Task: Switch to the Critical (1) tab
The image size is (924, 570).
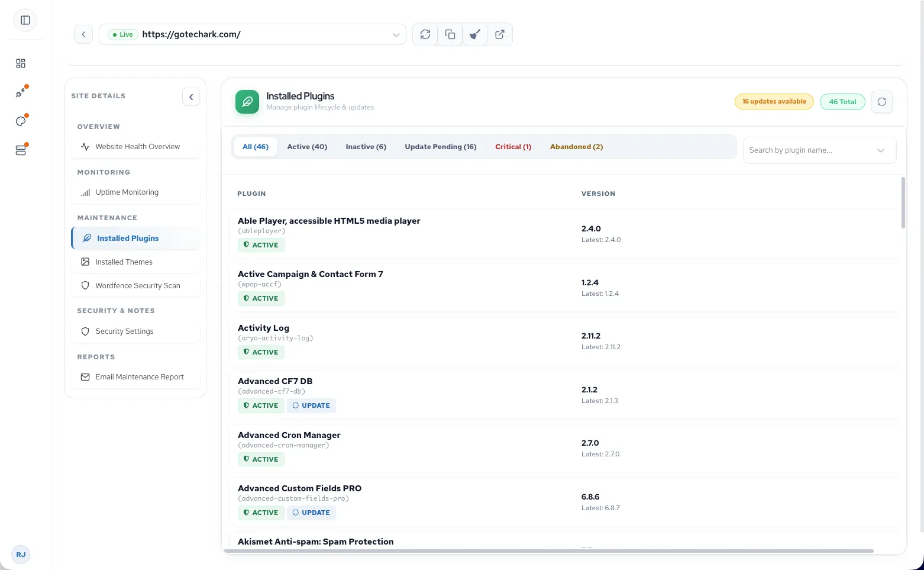Action: coord(513,147)
